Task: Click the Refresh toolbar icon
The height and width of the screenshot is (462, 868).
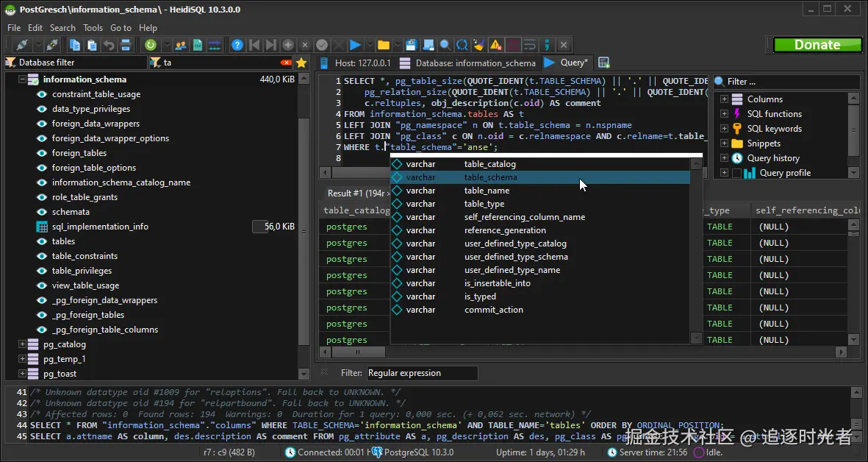Action: (151, 45)
